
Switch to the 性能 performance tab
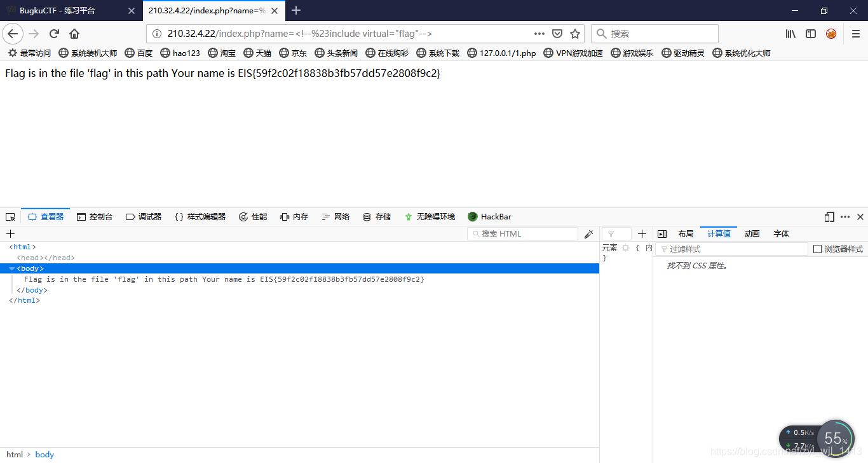coord(253,217)
